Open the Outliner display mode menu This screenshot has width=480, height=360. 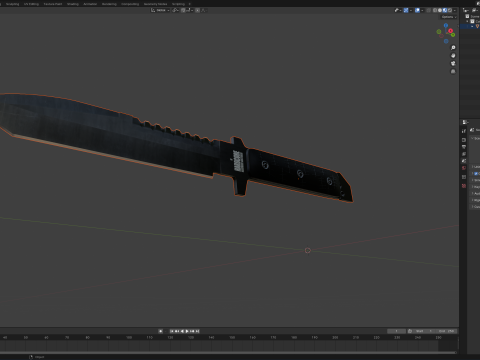tap(476, 10)
